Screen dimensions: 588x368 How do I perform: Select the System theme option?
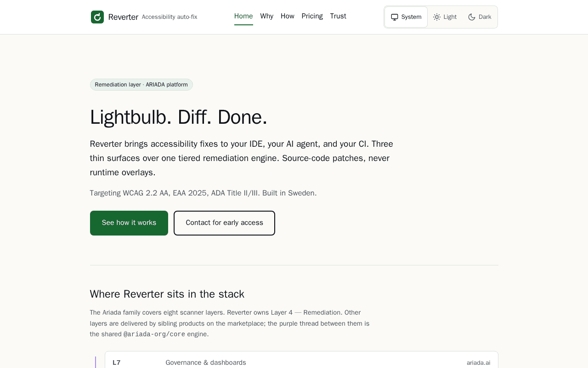tap(406, 17)
